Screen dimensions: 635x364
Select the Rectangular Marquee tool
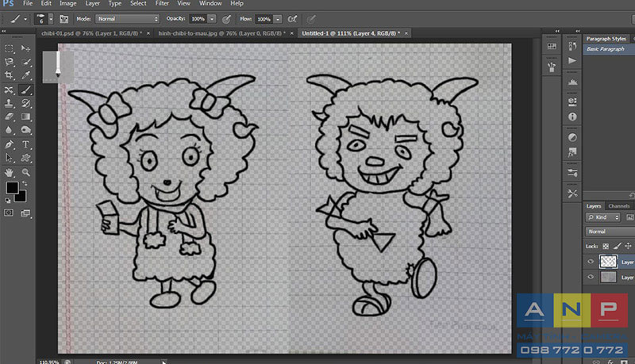[x=9, y=48]
